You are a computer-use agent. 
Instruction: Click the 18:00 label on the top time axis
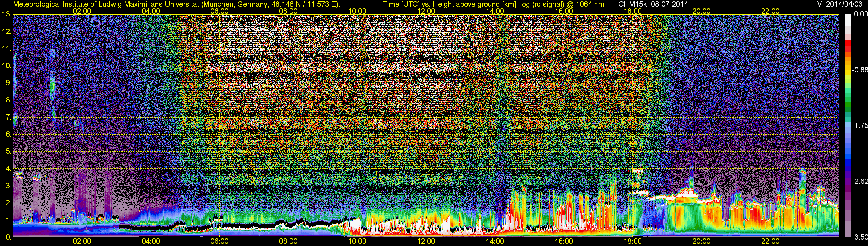632,11
